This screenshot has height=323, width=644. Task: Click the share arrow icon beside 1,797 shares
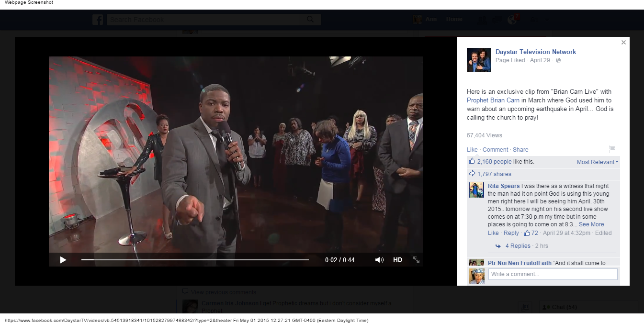(x=472, y=174)
